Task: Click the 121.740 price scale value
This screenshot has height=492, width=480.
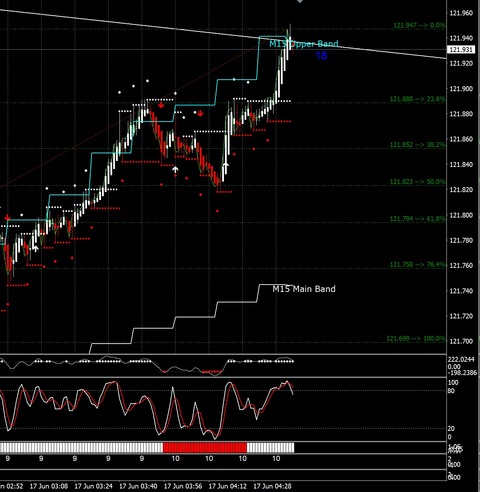Action: (x=461, y=291)
